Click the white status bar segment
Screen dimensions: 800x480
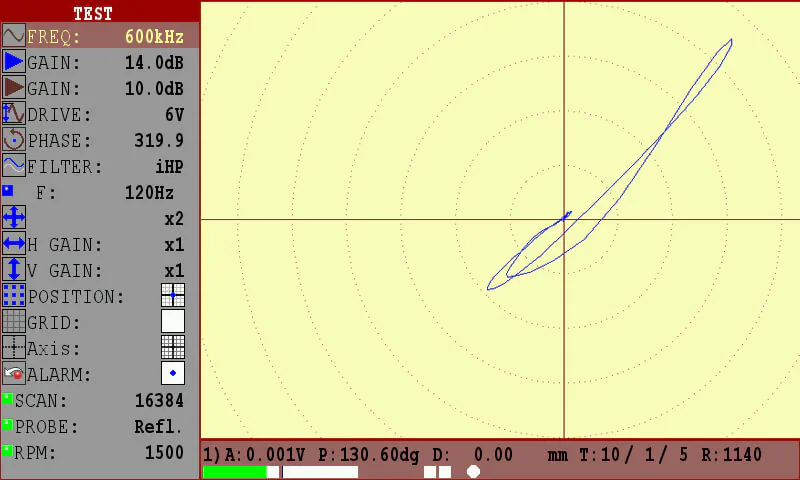pos(320,472)
